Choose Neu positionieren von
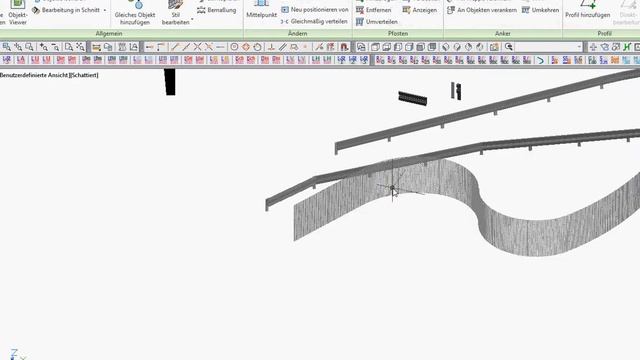 pos(315,9)
